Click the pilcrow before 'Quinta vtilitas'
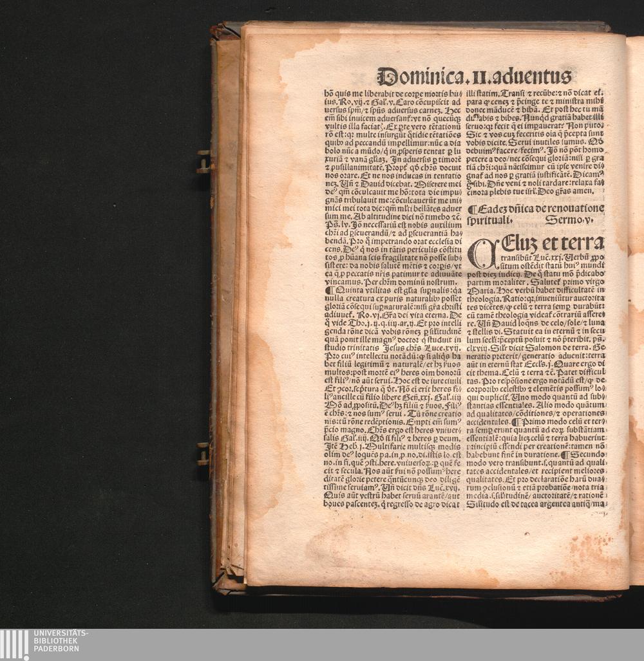644x661 pixels. coord(327,290)
